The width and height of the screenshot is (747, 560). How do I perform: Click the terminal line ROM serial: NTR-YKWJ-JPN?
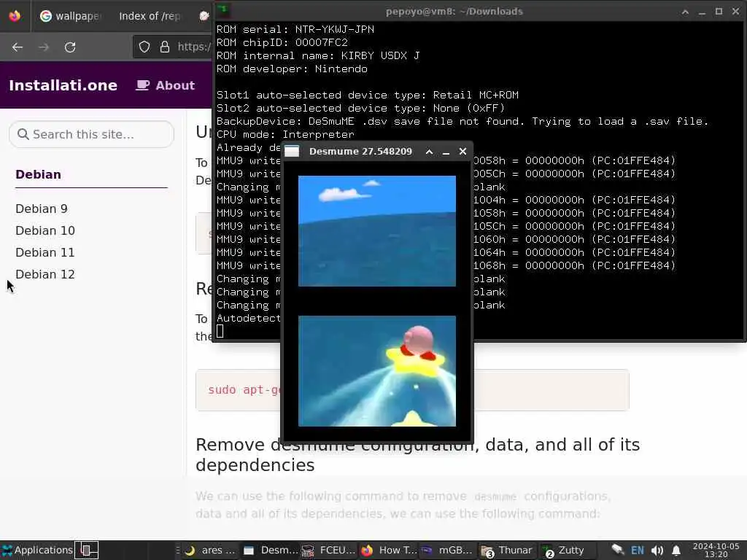[x=295, y=29]
